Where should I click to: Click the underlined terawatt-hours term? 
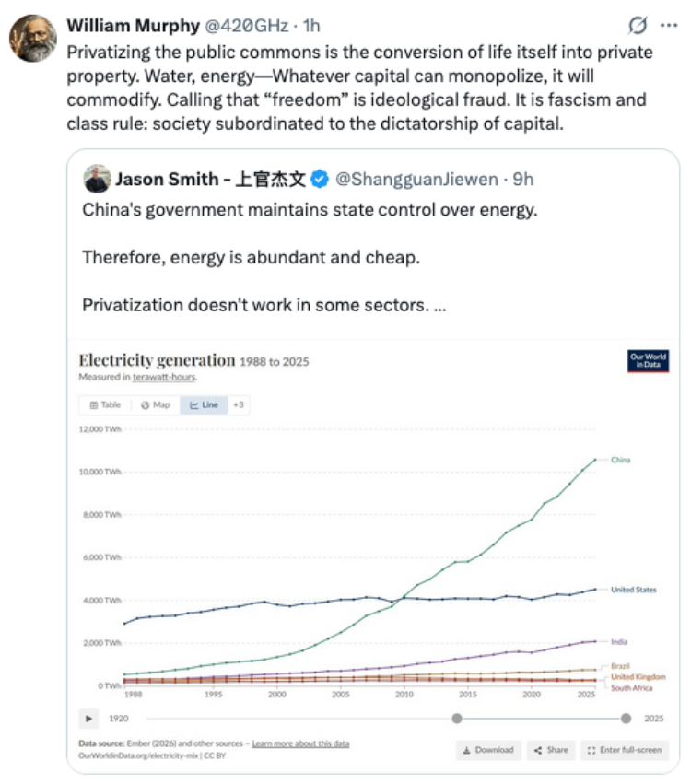(x=165, y=377)
